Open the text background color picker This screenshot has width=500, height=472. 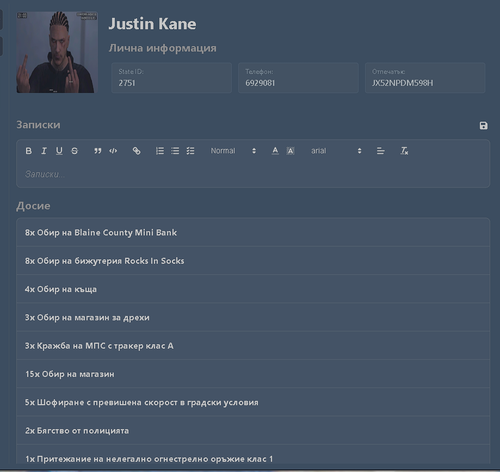coord(290,151)
